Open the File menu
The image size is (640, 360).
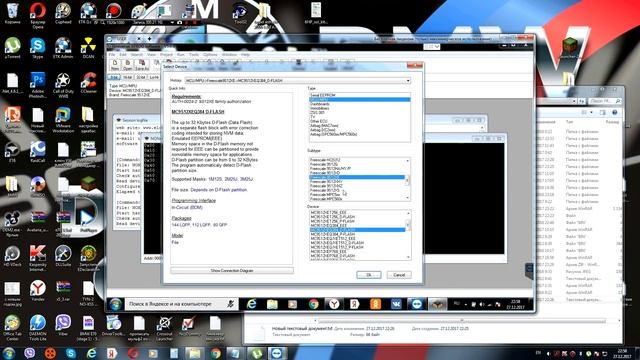(x=112, y=54)
